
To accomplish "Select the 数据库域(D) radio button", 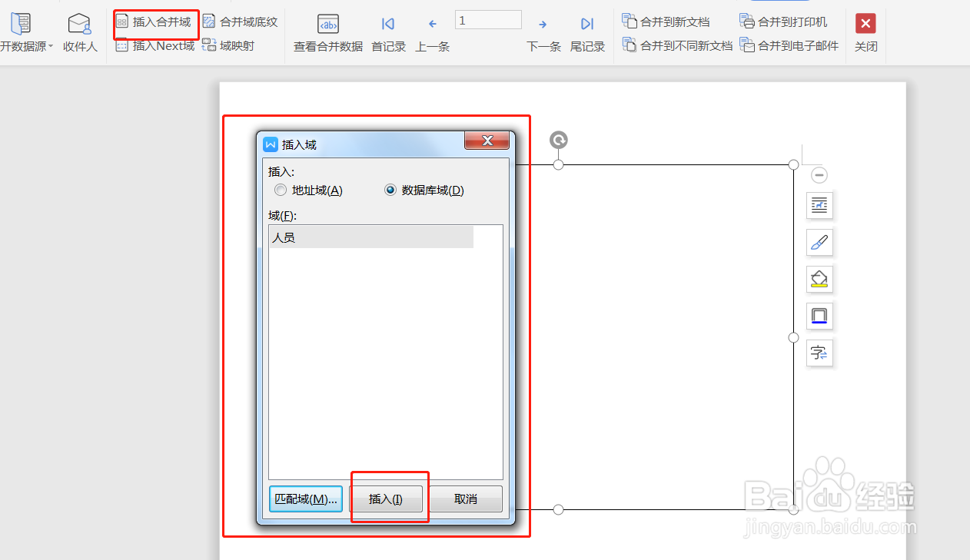I will coord(390,190).
